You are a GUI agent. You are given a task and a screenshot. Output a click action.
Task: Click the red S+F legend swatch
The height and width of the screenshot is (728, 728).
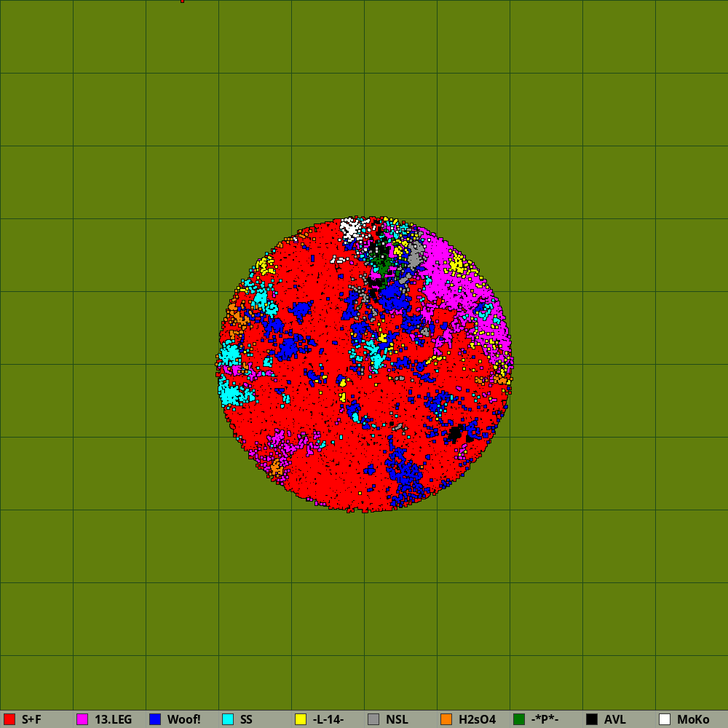(9, 719)
